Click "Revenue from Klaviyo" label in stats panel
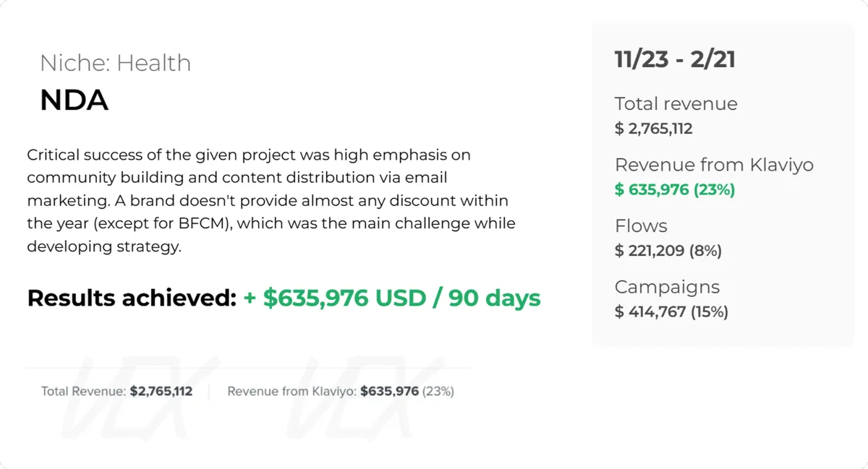 (714, 165)
